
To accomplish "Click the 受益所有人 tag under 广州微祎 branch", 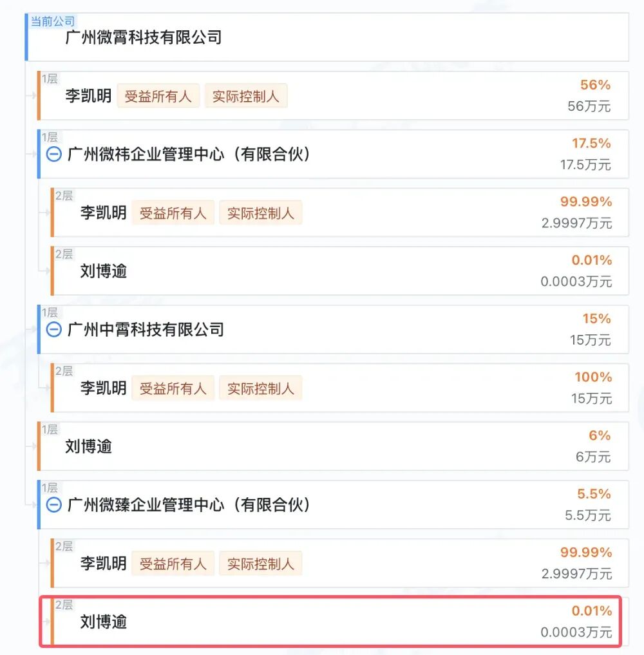I will 173,213.
